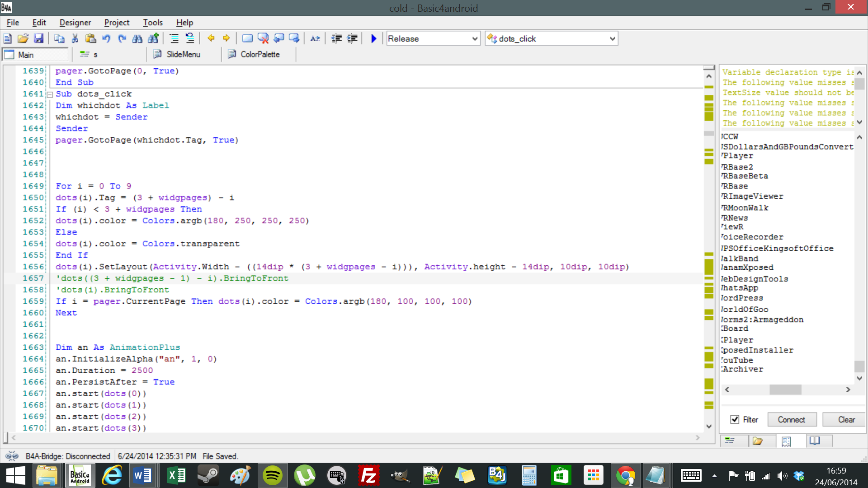
Task: Redo the edit with the toolbar arrow
Action: 122,38
